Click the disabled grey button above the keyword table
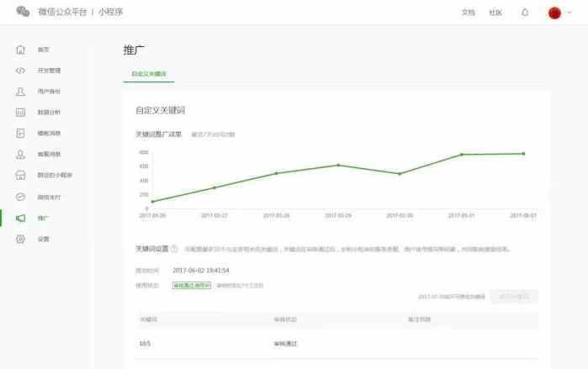This screenshot has width=588, height=369. tap(514, 297)
